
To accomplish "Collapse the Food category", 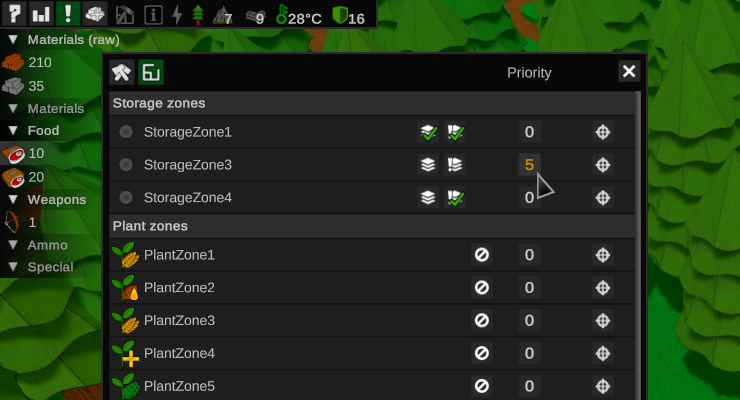I will (14, 131).
